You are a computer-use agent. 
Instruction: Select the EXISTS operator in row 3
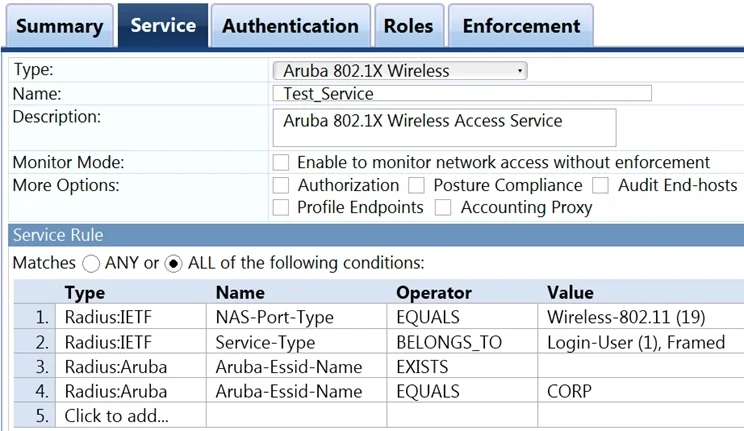[x=462, y=366]
